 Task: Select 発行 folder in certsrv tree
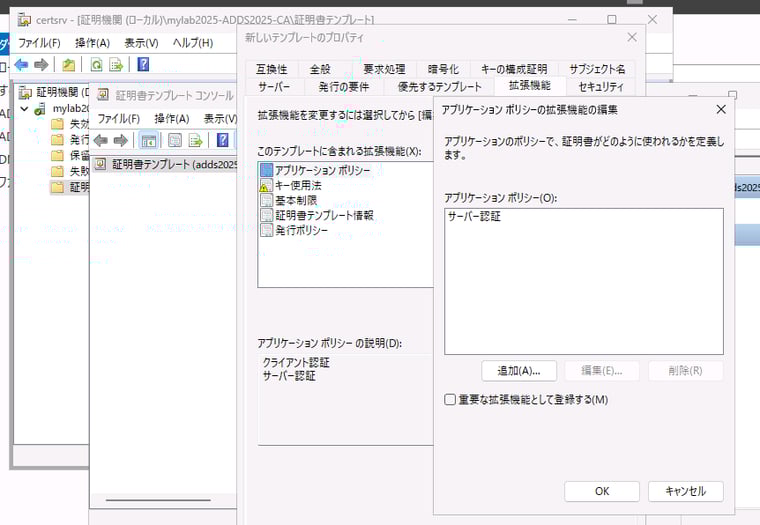click(70, 140)
